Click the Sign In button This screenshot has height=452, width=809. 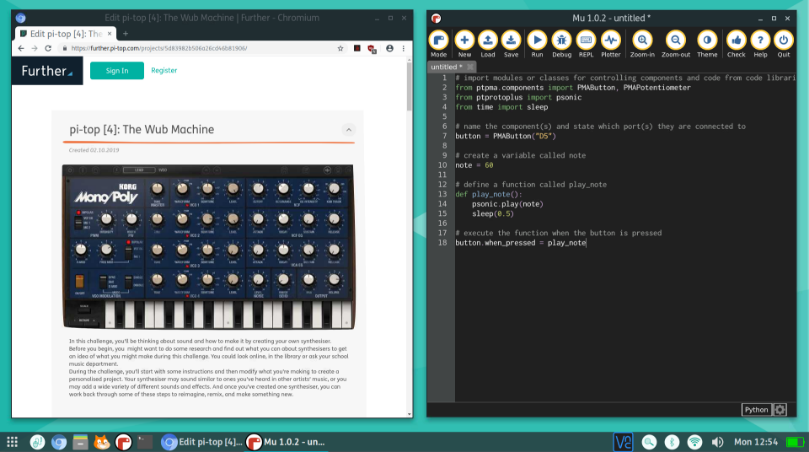[x=117, y=71]
